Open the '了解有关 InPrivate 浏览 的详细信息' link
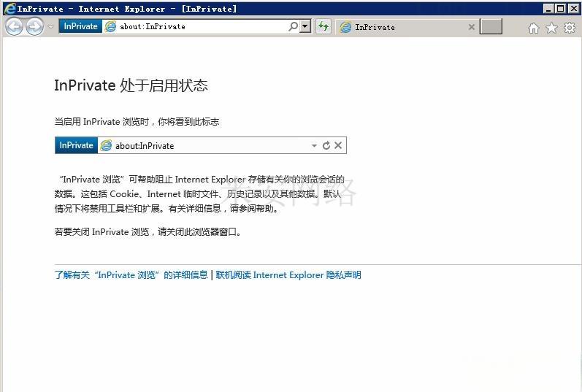Viewport: 582px width, 392px height. pos(131,275)
